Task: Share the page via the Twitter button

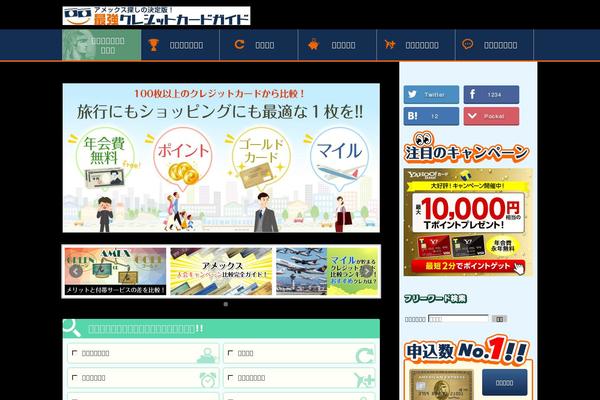Action: tap(431, 95)
